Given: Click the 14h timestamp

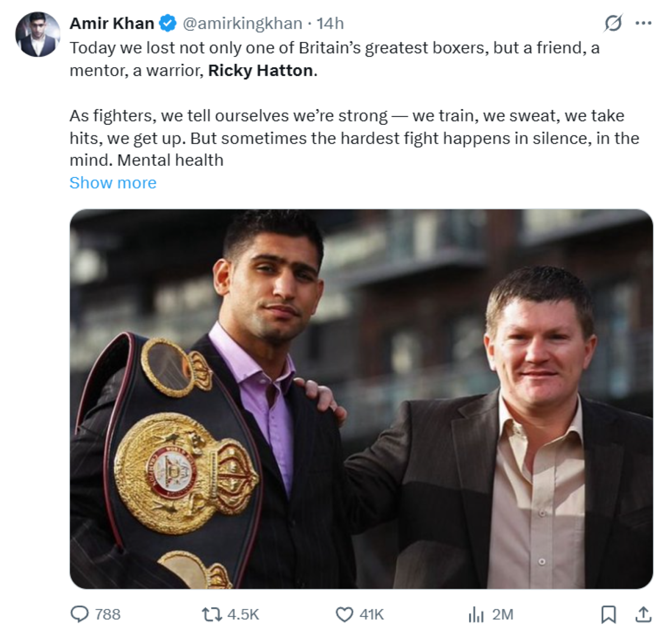Looking at the screenshot, I should tap(330, 24).
